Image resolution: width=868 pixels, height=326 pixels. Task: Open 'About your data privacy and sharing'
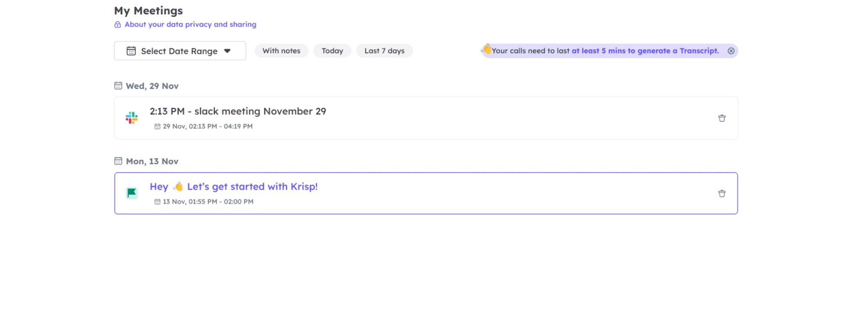click(x=190, y=25)
